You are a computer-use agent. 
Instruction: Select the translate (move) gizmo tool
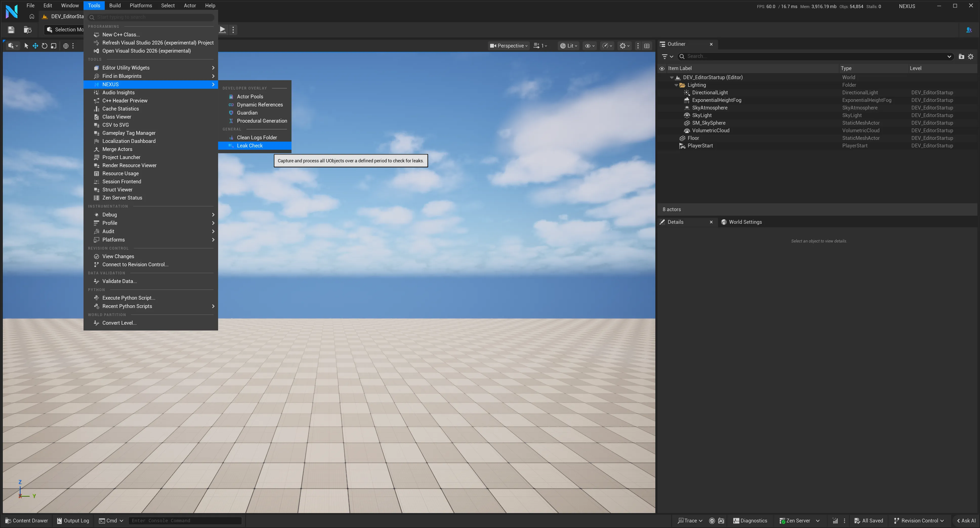tap(35, 46)
